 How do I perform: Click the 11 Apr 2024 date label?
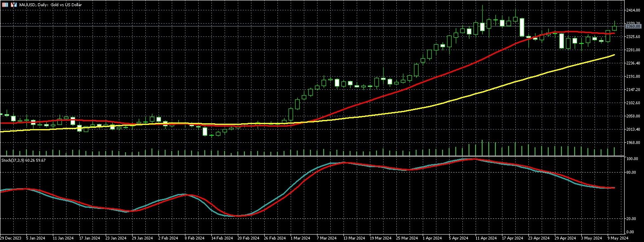pyautogui.click(x=486, y=238)
